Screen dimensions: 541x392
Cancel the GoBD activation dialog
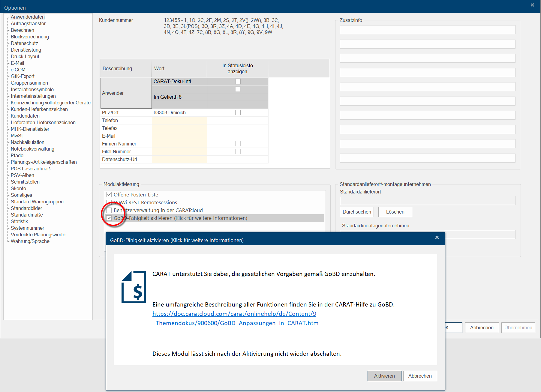420,376
